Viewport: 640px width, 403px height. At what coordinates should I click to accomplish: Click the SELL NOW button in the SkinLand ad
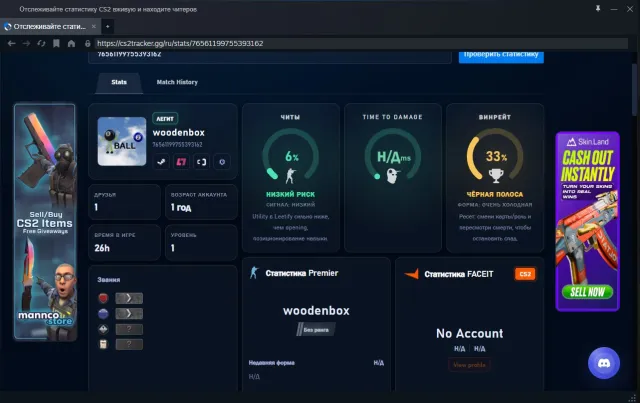tap(587, 292)
